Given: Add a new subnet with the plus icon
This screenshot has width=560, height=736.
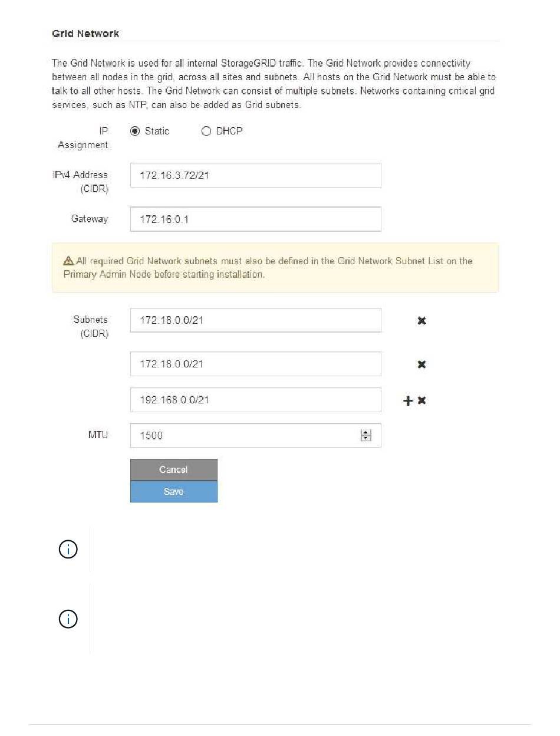Looking at the screenshot, I should click(x=408, y=401).
